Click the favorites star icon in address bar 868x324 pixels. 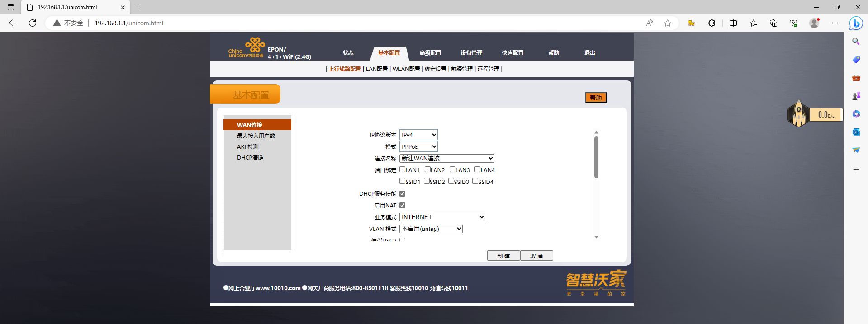pos(668,23)
